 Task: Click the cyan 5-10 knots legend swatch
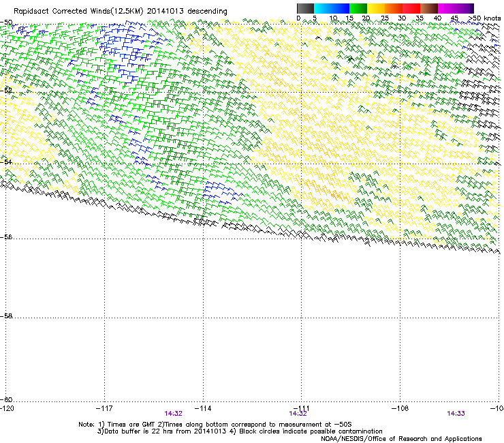pyautogui.click(x=323, y=8)
